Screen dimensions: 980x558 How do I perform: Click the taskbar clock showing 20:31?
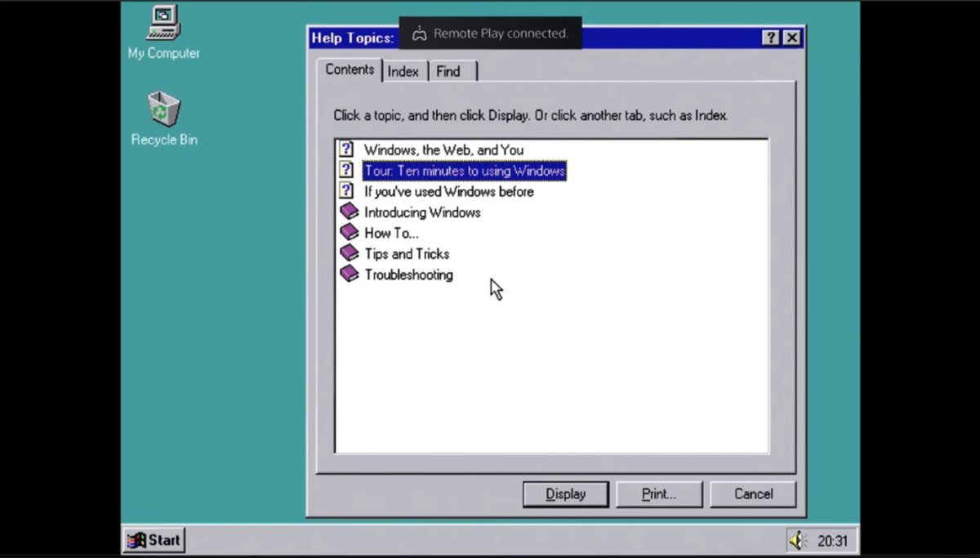coord(832,541)
